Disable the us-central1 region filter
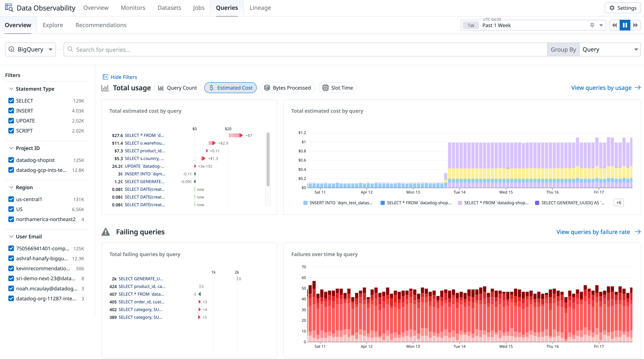644x359 pixels. coord(11,199)
